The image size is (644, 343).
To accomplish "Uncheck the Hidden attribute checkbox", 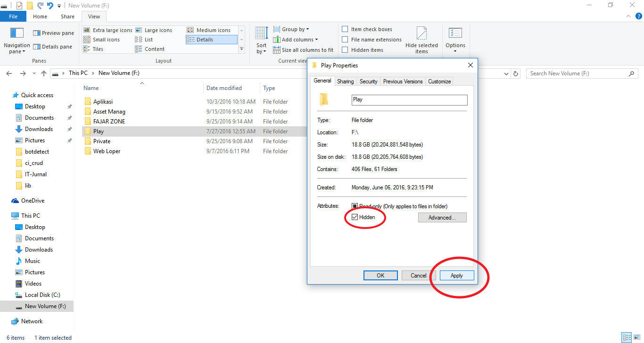I will 355,217.
